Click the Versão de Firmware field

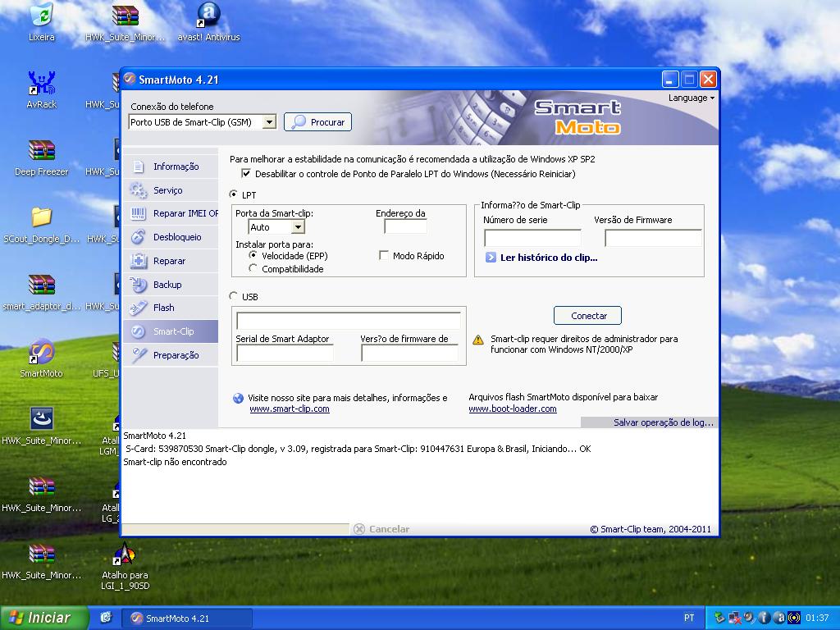pyautogui.click(x=654, y=238)
